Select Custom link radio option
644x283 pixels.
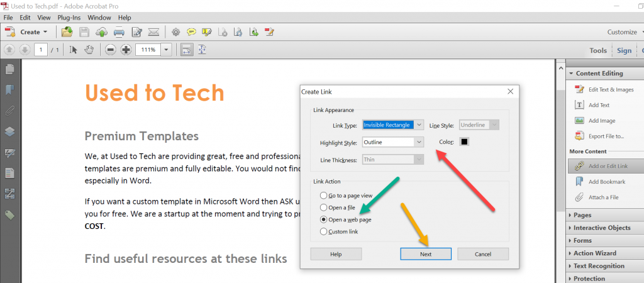click(339, 231)
